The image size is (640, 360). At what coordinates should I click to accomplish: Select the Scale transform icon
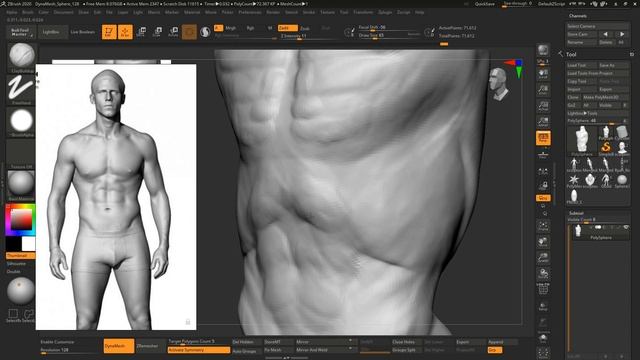pos(157,32)
